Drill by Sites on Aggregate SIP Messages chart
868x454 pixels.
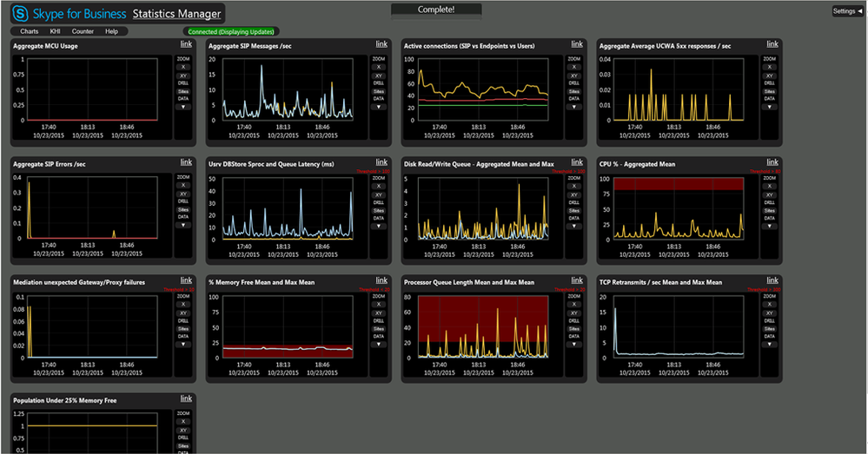(379, 91)
